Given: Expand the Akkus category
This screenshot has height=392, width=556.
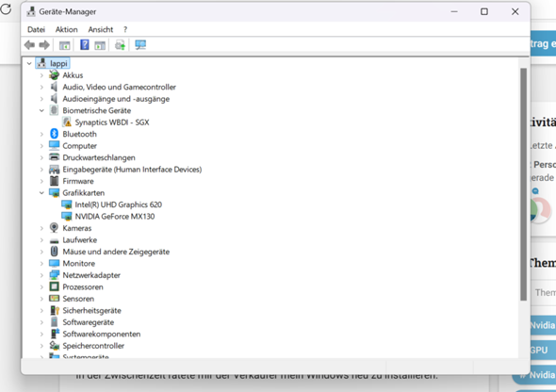Looking at the screenshot, I should (41, 75).
